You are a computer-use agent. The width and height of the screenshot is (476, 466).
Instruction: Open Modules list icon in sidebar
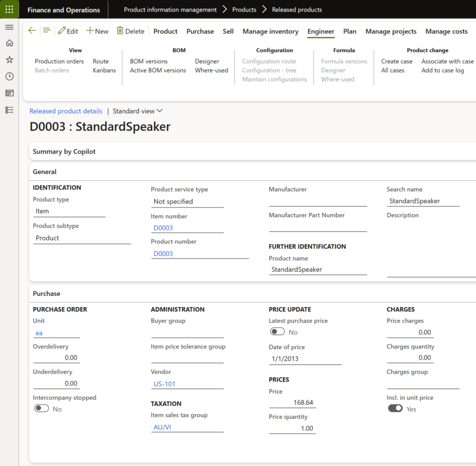pos(10,110)
